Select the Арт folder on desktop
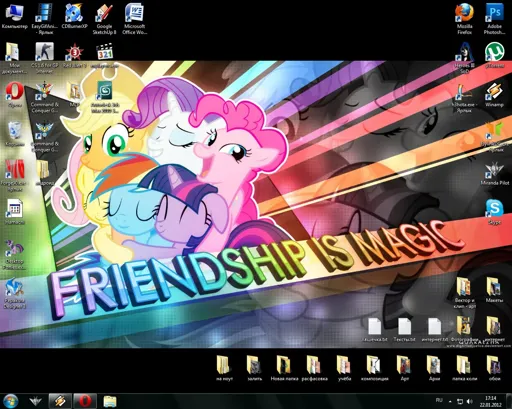The width and height of the screenshot is (512, 409). (x=404, y=368)
